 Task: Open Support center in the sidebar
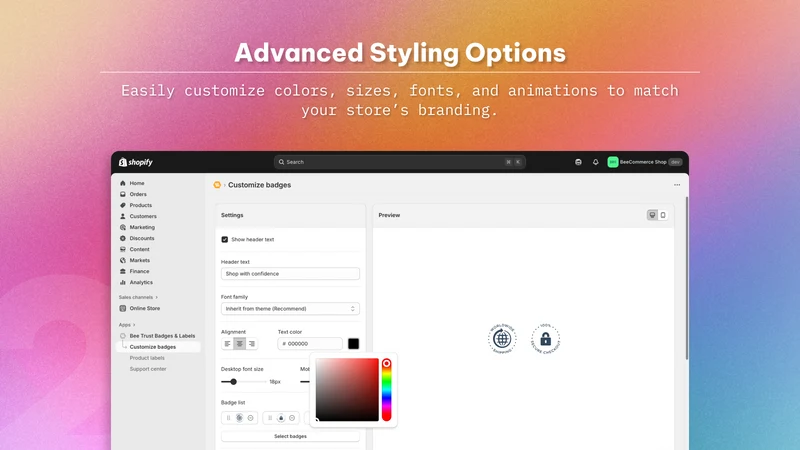tap(148, 369)
